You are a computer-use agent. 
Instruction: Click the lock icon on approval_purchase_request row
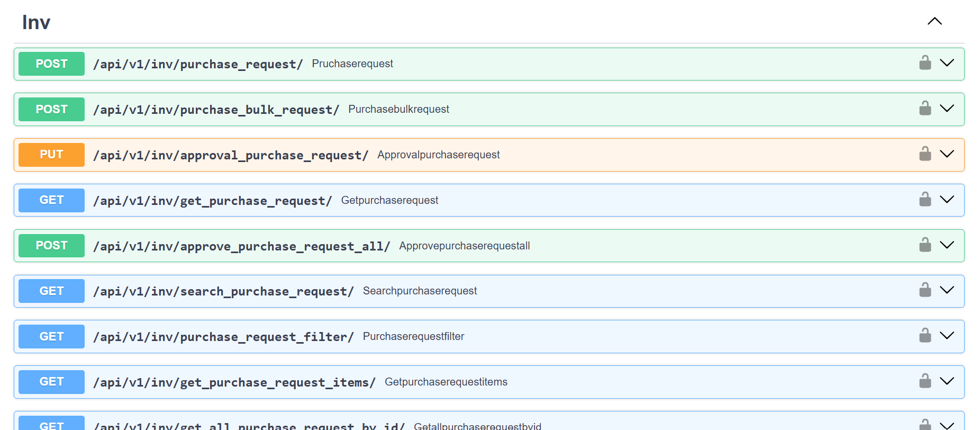924,154
